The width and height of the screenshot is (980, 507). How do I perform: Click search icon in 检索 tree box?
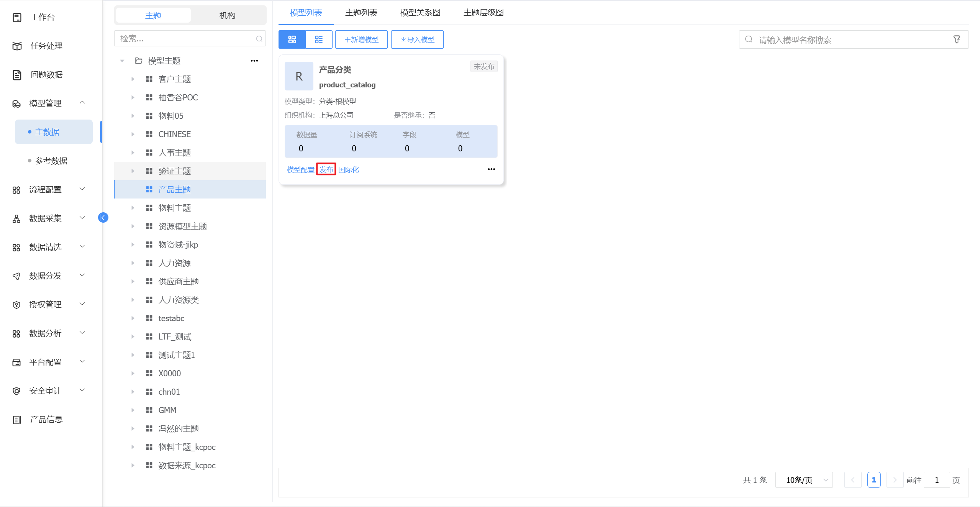[x=259, y=39]
